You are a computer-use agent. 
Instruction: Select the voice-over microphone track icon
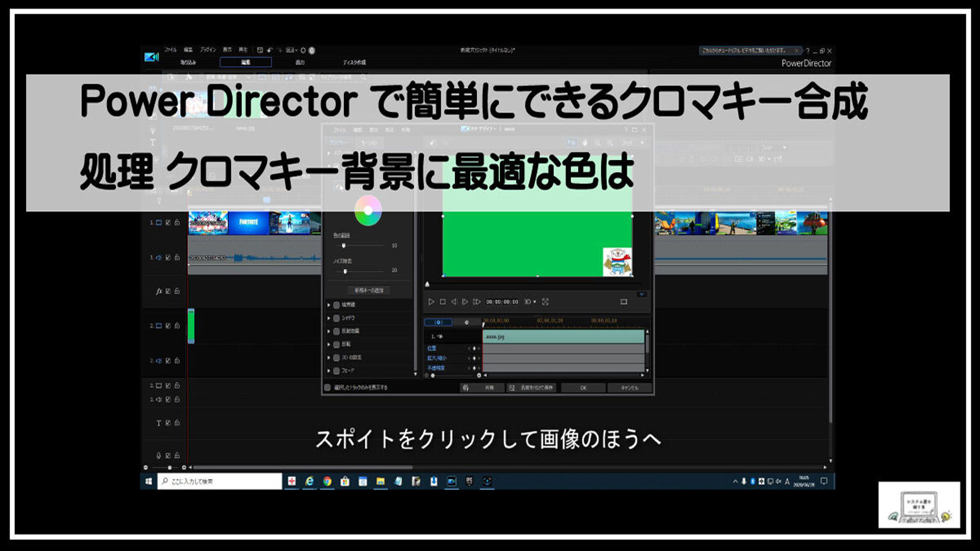click(159, 455)
